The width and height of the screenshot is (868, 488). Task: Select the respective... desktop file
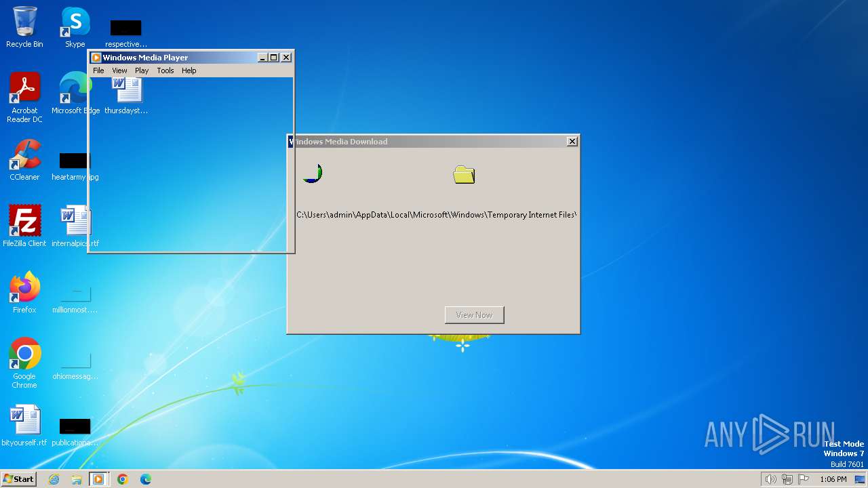tap(126, 33)
